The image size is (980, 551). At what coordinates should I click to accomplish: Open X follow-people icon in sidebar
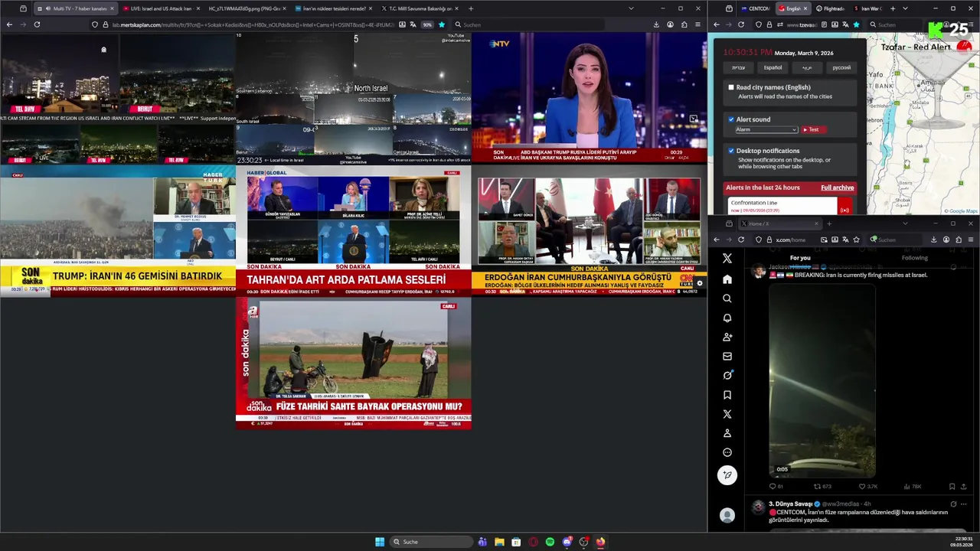pos(727,337)
